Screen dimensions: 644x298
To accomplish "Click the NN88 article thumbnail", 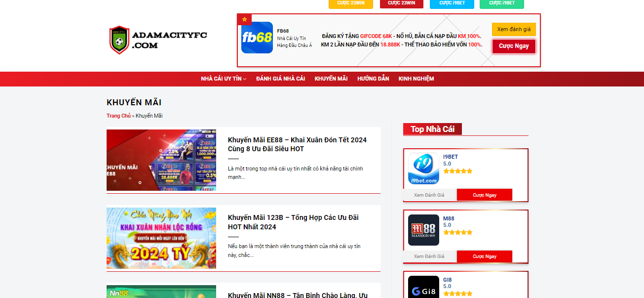I will click(161, 292).
